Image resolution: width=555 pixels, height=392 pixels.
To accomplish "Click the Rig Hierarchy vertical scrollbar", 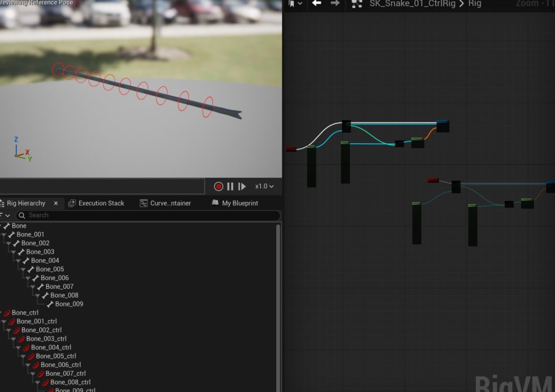I will (278, 305).
